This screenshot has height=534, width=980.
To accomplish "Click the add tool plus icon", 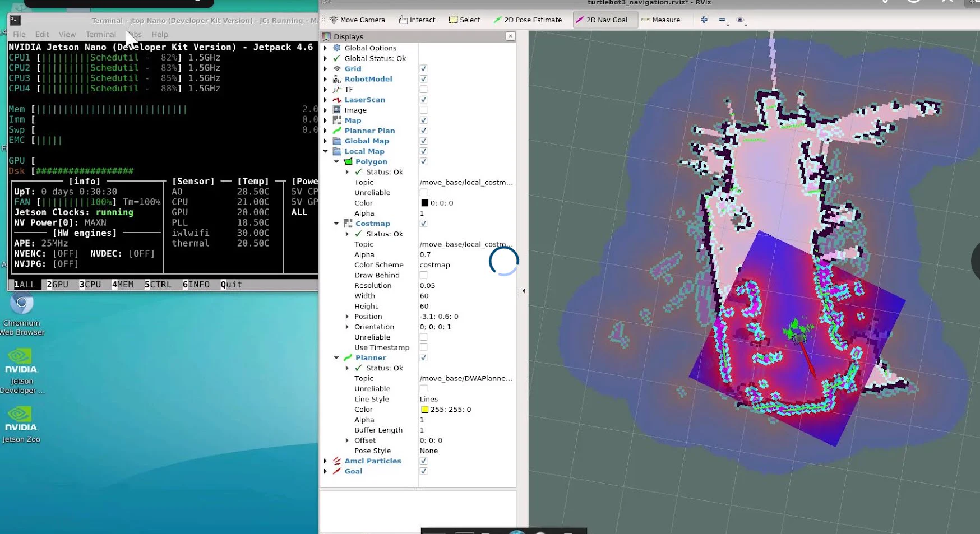I will (704, 20).
